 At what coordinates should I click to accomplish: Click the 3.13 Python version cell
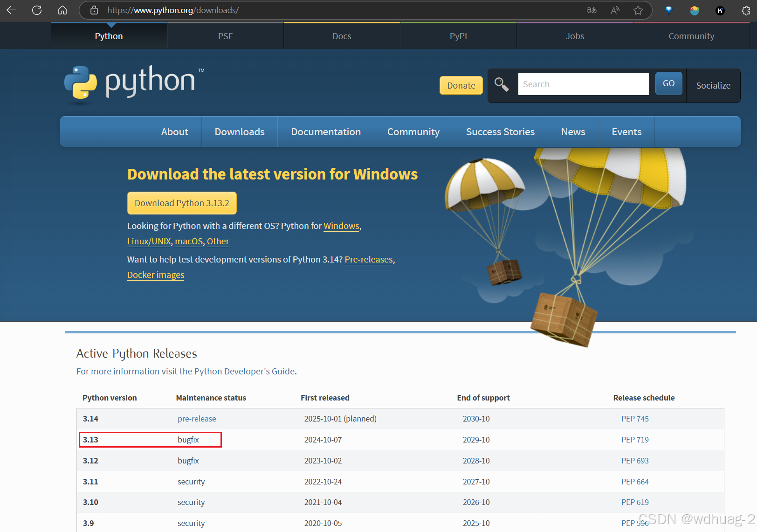pyautogui.click(x=90, y=440)
